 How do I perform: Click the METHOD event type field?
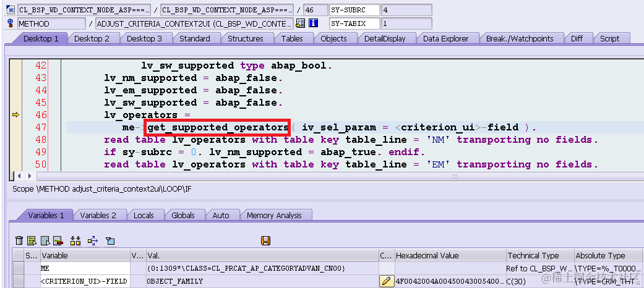51,23
